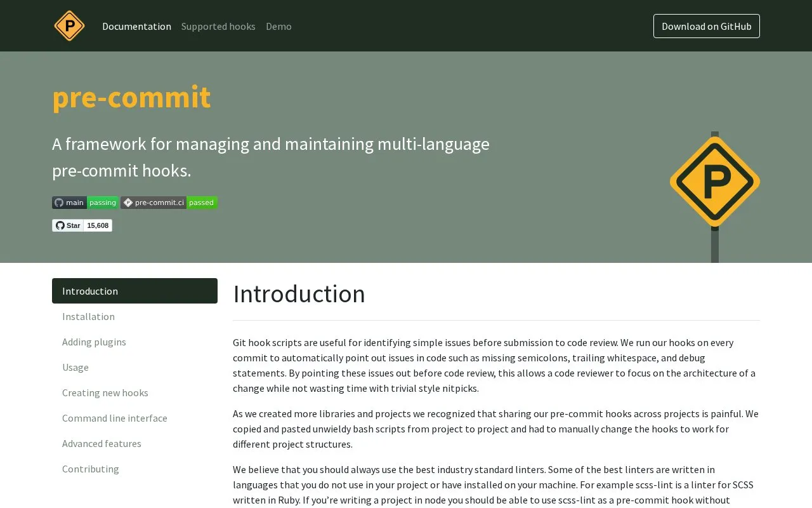Viewport: 812px width, 508px height.
Task: Jump to the Installation section
Action: (x=134, y=316)
